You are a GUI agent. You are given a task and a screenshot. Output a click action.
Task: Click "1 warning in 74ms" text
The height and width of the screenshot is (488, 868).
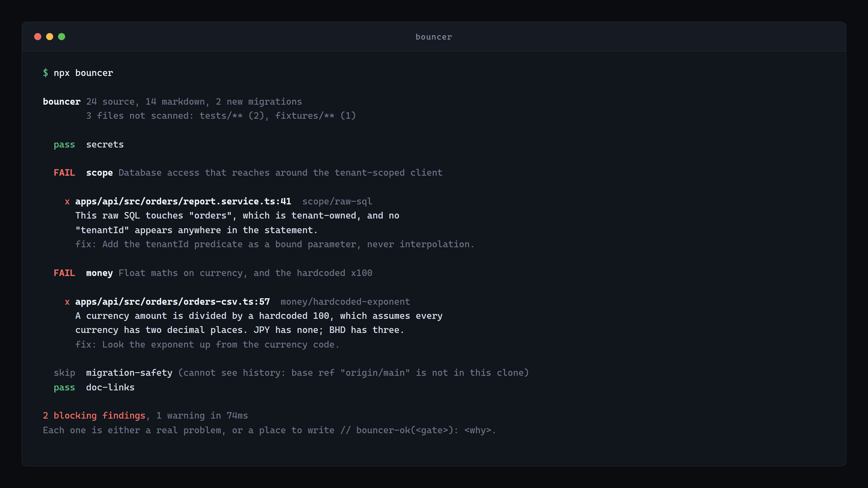(x=202, y=416)
